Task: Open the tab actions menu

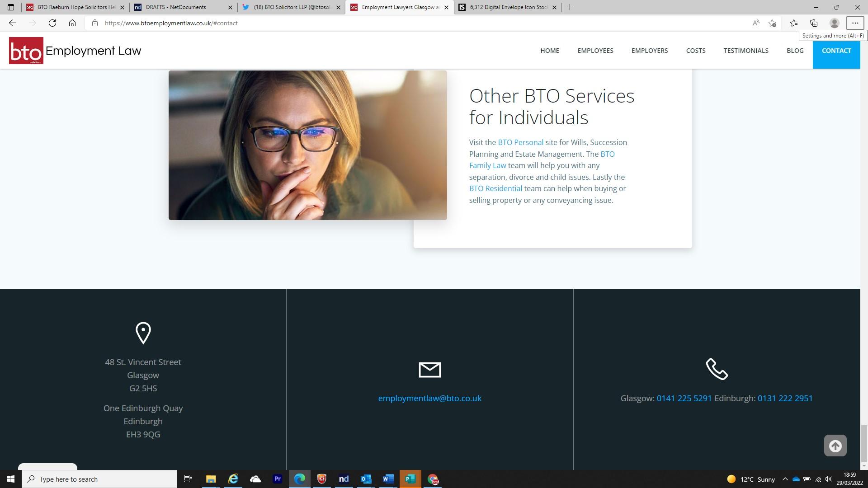Action: (x=11, y=7)
